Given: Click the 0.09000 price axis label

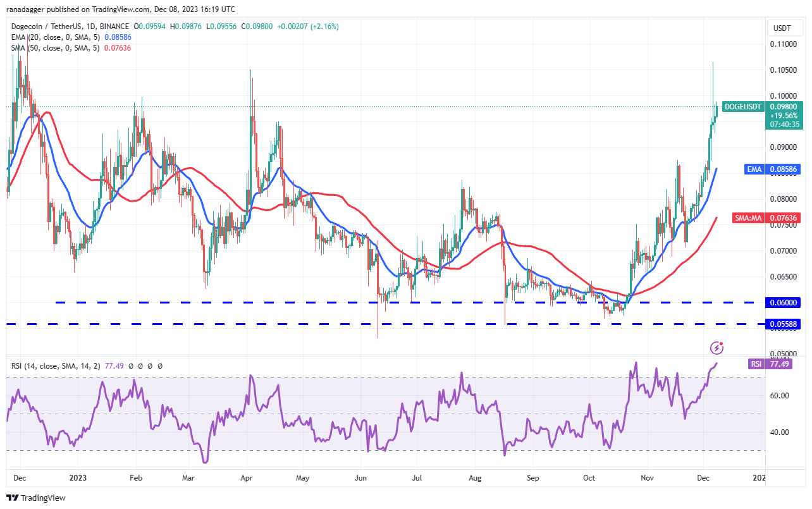Looking at the screenshot, I should tap(783, 147).
